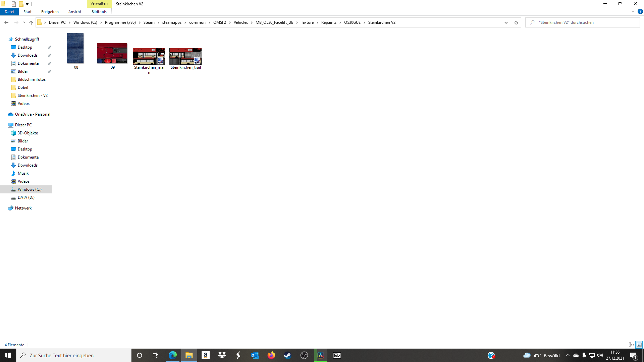Open Dropbox from the taskbar

(222, 355)
